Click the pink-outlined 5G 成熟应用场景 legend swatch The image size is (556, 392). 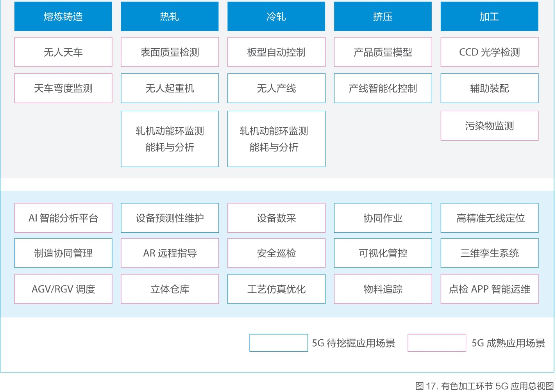(436, 343)
